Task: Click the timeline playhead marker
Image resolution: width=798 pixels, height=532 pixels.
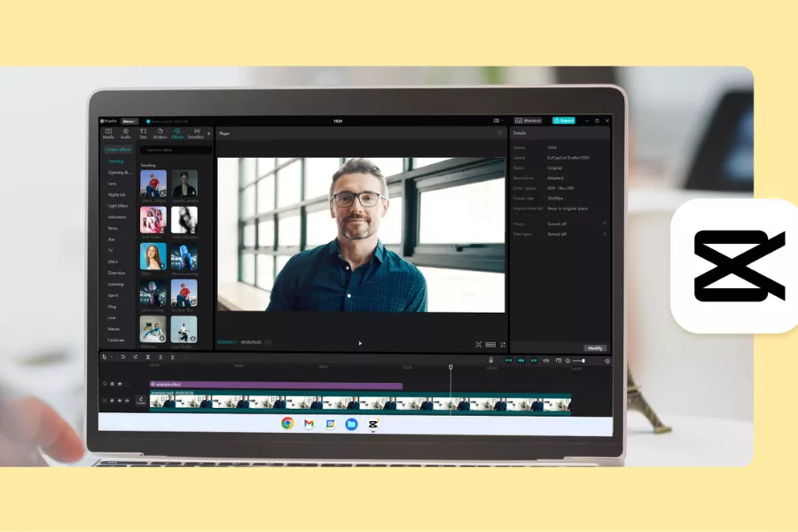Action: coord(450,367)
